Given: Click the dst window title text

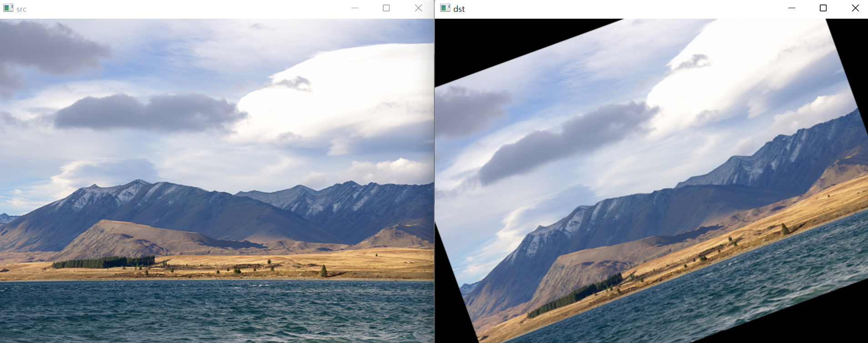Looking at the screenshot, I should (x=459, y=9).
